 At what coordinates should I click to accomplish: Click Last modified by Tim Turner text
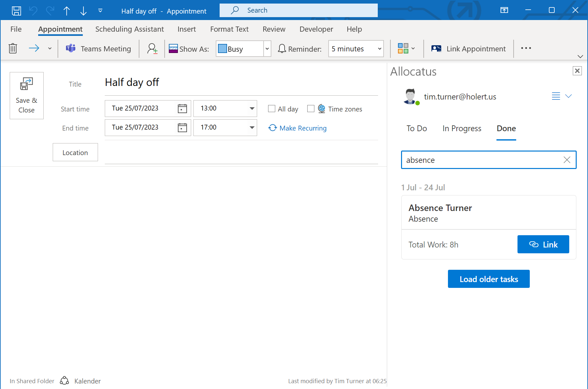(337, 381)
